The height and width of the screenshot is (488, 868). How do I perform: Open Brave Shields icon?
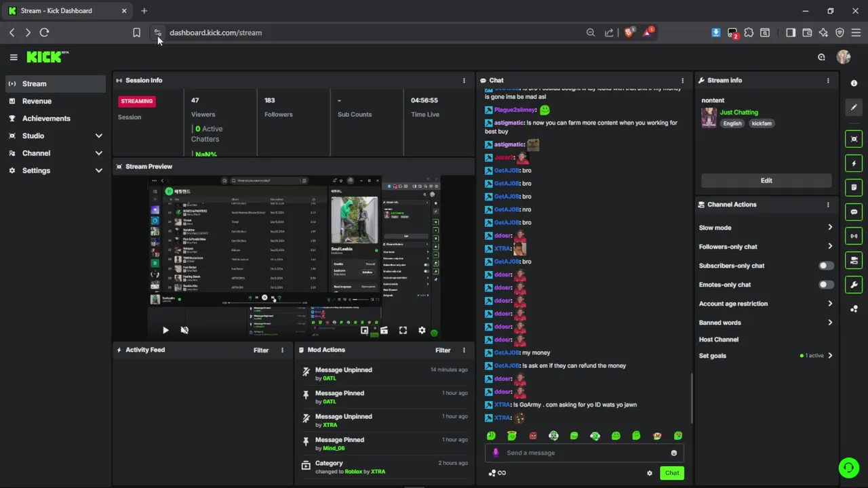(x=629, y=33)
